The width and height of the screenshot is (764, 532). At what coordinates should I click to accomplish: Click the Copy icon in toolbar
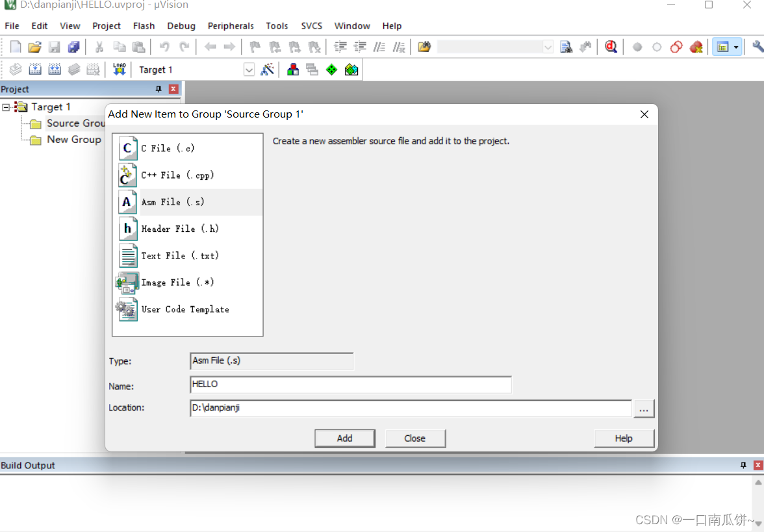(x=120, y=47)
